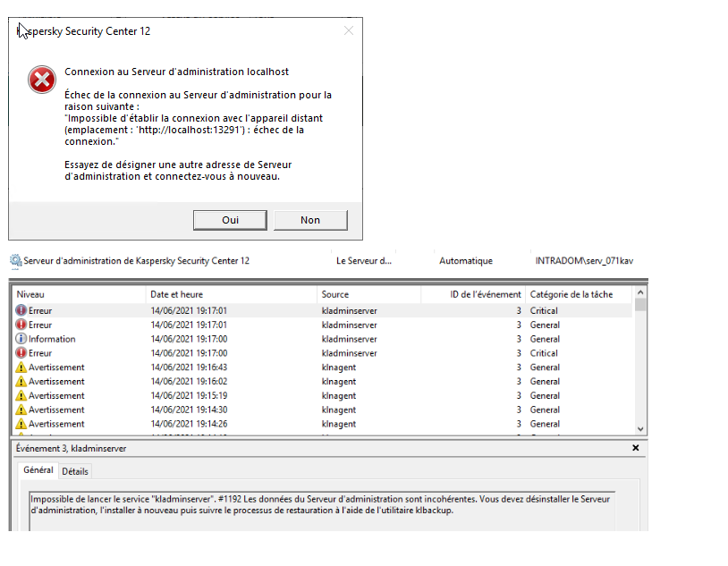The height and width of the screenshot is (566, 728).
Task: Select the warning icon at 19:15:19
Action: point(21,395)
